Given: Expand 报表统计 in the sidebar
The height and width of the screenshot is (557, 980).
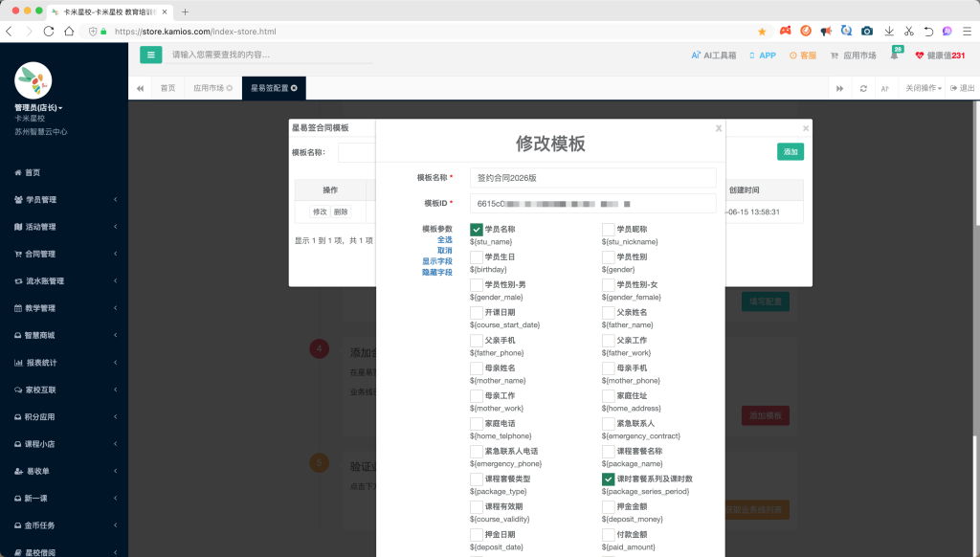Looking at the screenshot, I should (x=64, y=363).
